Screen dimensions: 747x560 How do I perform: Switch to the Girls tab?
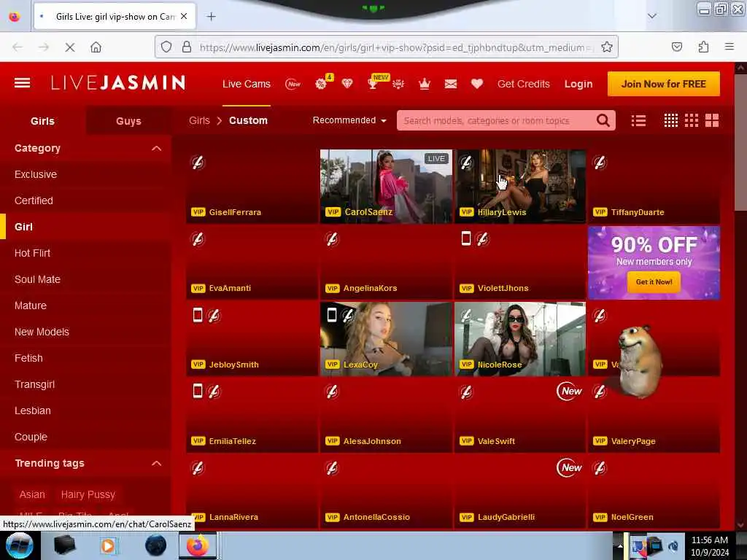pyautogui.click(x=42, y=121)
